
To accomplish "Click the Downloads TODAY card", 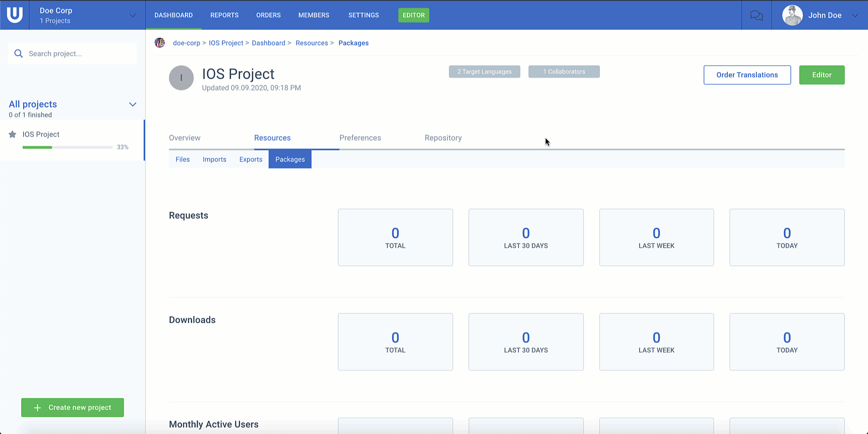I will 787,342.
